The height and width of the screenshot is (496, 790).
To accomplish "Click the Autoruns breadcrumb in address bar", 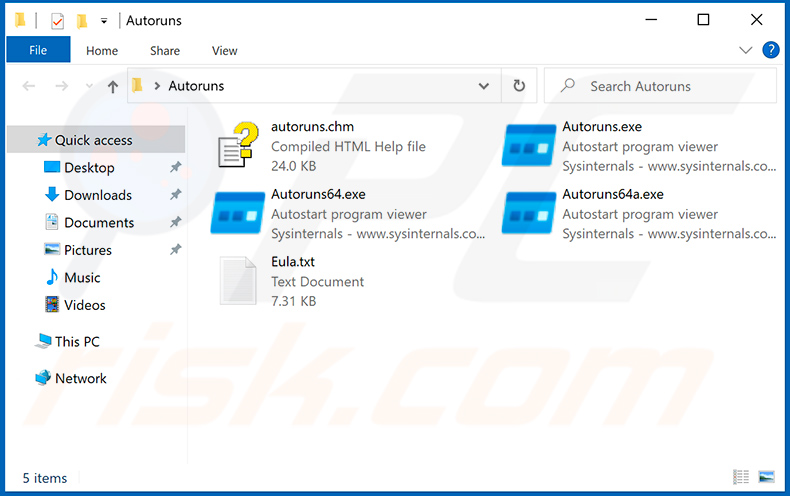I will point(196,86).
